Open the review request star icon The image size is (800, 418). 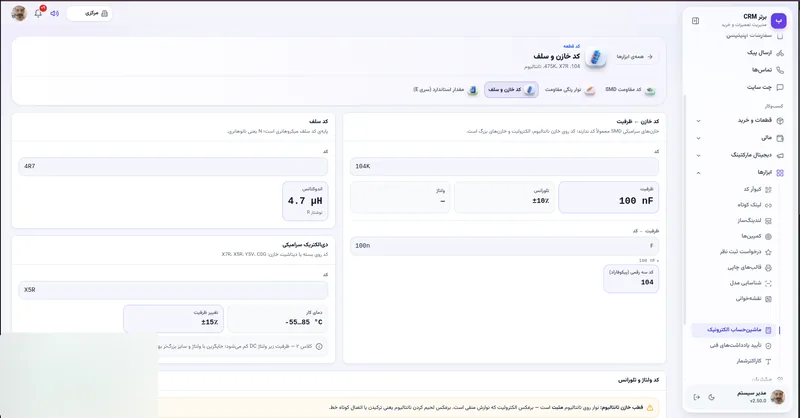[768, 252]
